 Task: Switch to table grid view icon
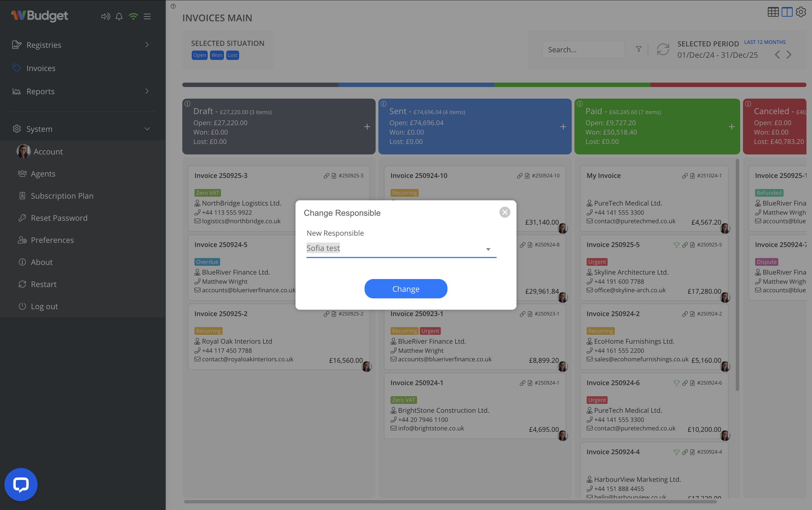coord(773,12)
